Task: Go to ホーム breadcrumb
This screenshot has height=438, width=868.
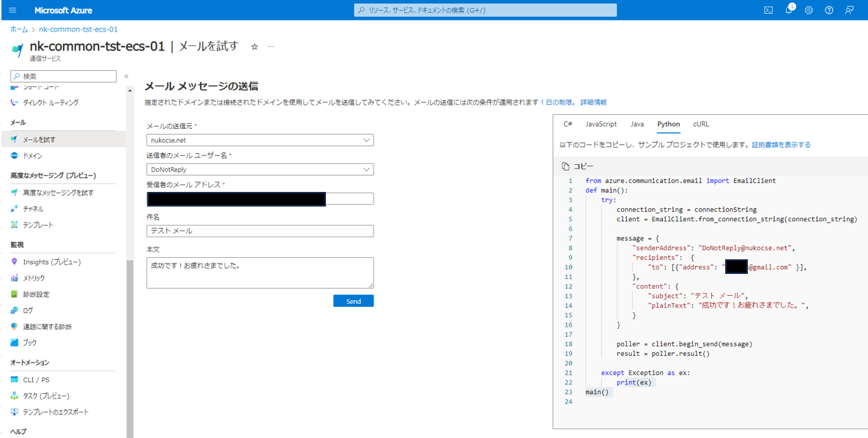Action: point(19,29)
